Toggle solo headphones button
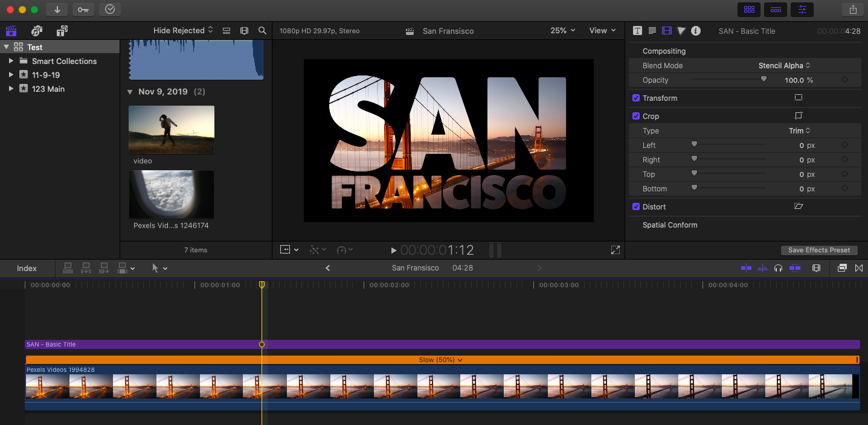The image size is (868, 425). [779, 268]
